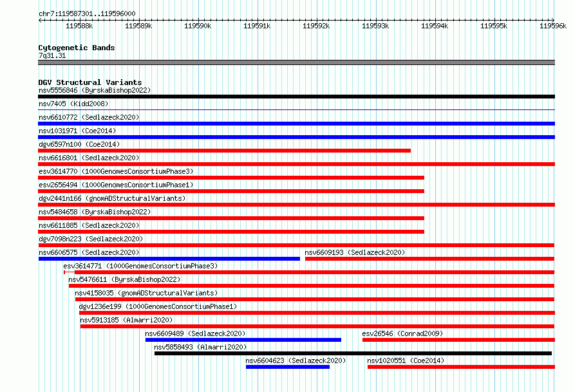The image size is (573, 392).
Task: Select the blue bar under nsv6606575
Action: 169,259
